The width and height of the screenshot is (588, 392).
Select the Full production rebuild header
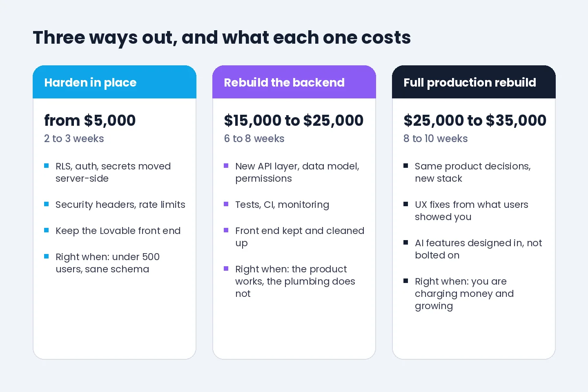point(474,82)
